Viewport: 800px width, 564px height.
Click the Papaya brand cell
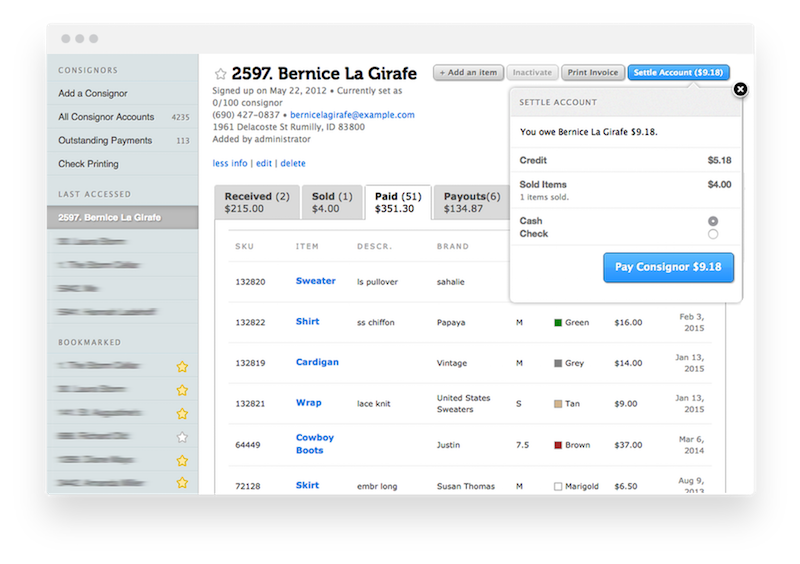click(x=451, y=323)
